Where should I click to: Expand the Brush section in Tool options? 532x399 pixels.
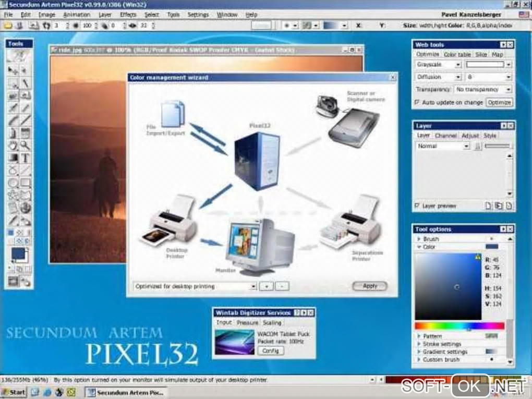419,239
